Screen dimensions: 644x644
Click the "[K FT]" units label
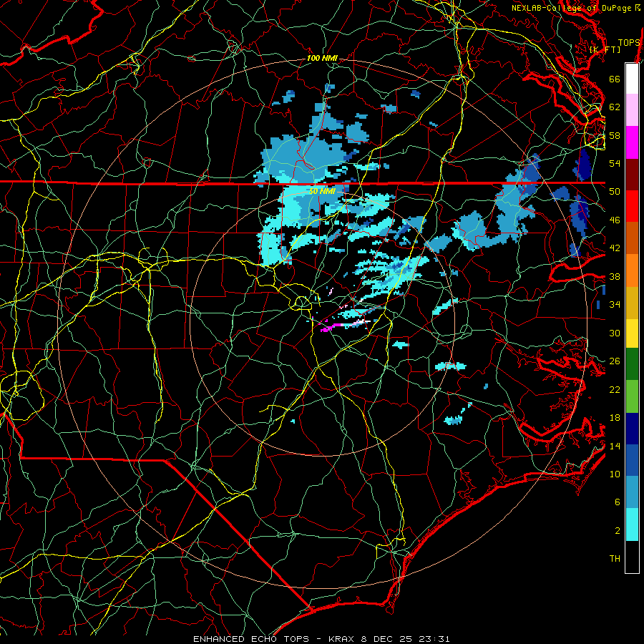(x=605, y=49)
